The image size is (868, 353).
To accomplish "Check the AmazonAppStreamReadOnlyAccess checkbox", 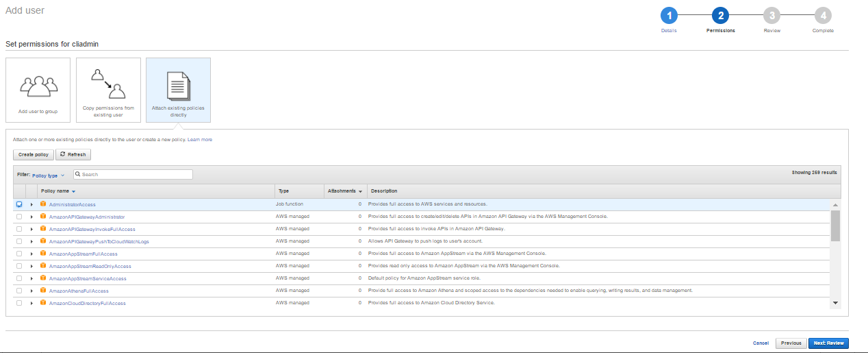I will point(19,266).
